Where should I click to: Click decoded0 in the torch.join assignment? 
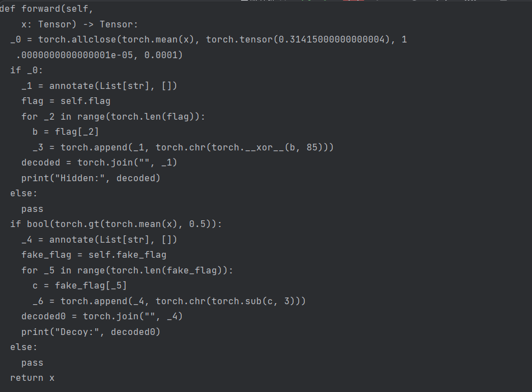(44, 317)
